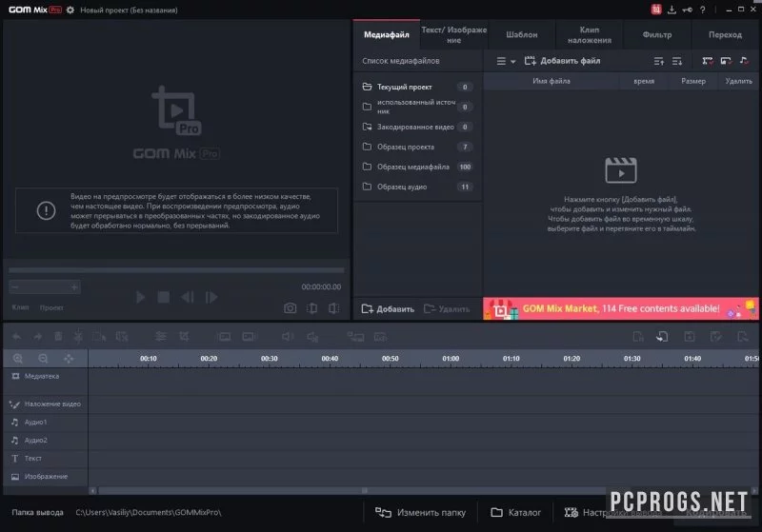The image size is (762, 532).
Task: Split clip tool icon
Action: (x=78, y=336)
